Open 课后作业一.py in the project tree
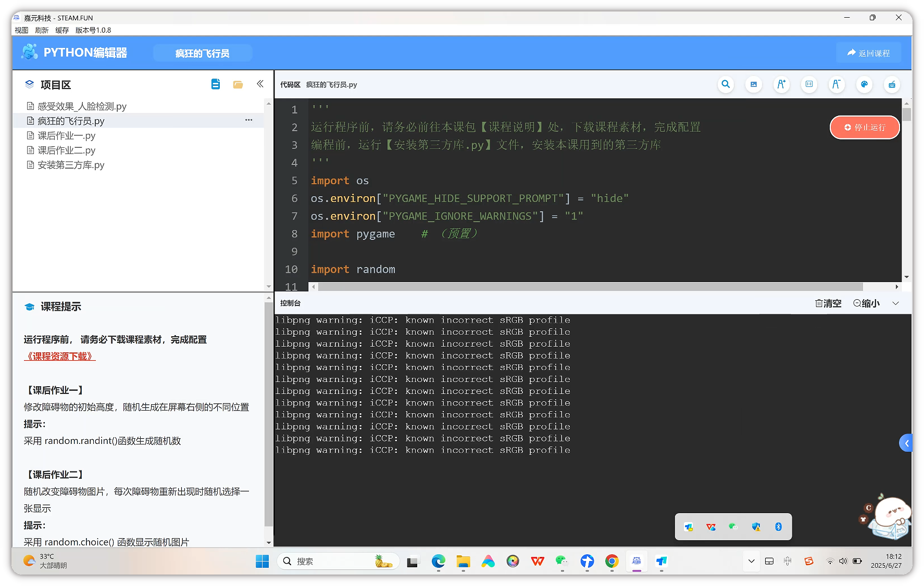924x586 pixels. click(x=66, y=136)
